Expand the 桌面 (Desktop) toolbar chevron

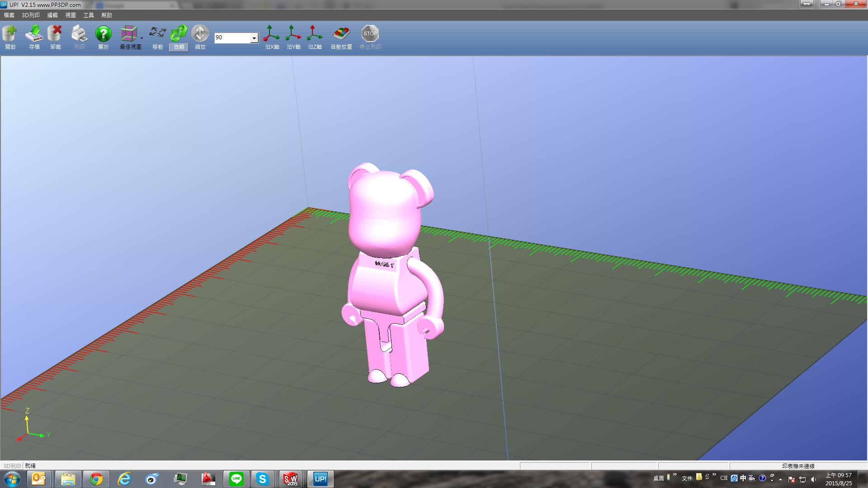675,475
